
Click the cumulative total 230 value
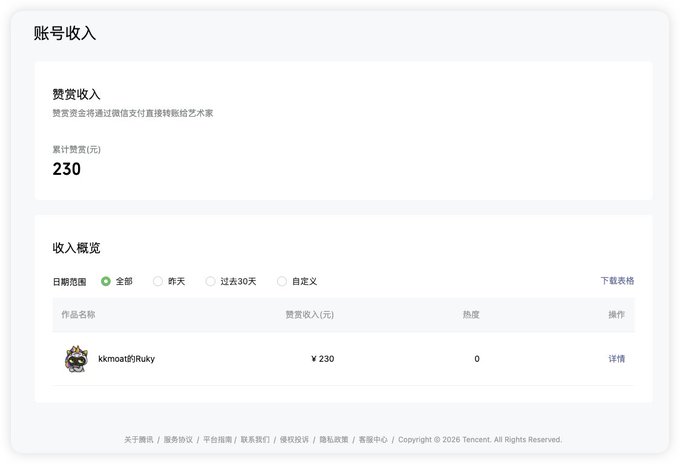tap(67, 169)
